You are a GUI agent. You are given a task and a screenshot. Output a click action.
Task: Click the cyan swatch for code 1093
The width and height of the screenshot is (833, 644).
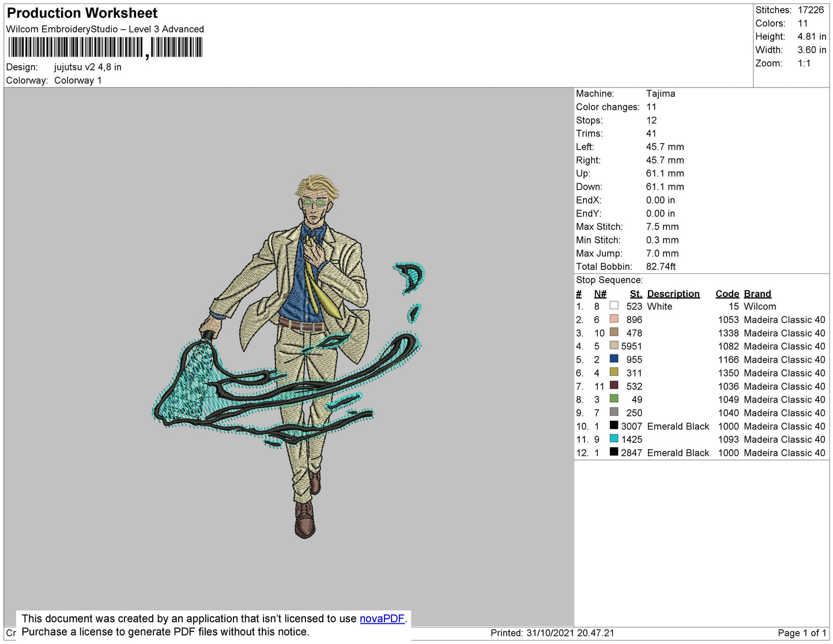tap(614, 439)
